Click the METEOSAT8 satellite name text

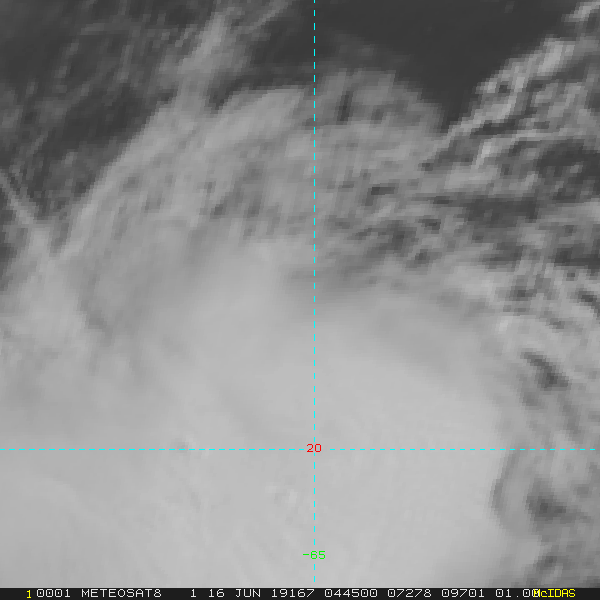(121, 593)
